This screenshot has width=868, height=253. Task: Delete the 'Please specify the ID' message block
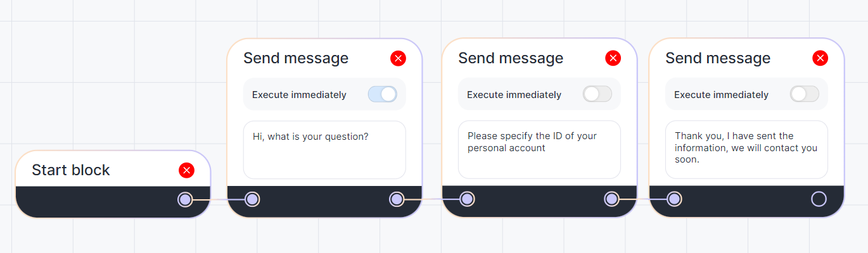[613, 58]
